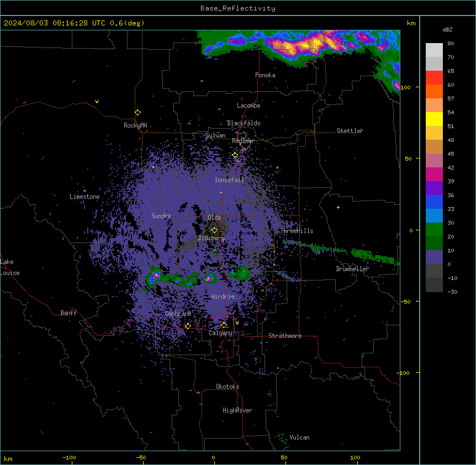Select the asterisk marker above Limestone label
Viewport: 476px width, 465px height.
click(x=84, y=191)
